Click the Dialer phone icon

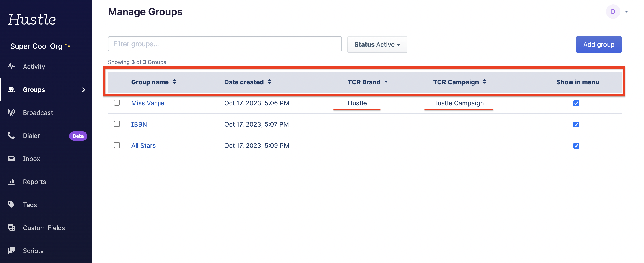11,135
